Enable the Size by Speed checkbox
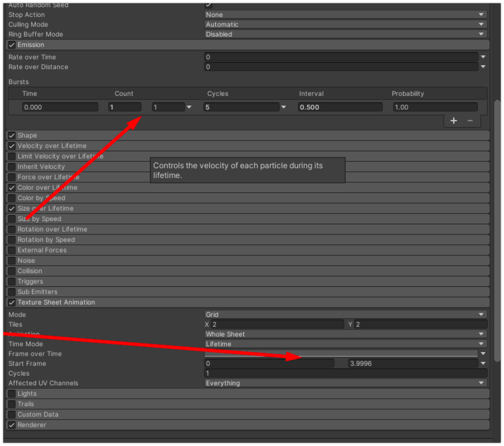 [12, 219]
